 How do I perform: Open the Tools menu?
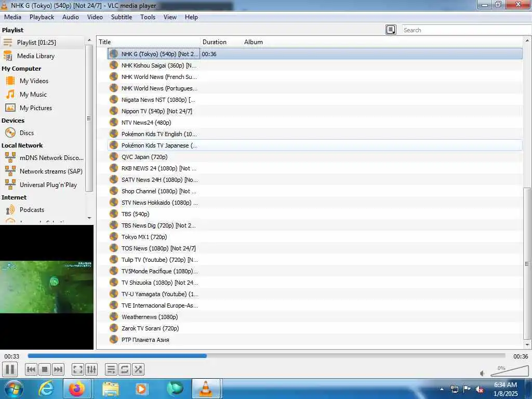tap(148, 17)
